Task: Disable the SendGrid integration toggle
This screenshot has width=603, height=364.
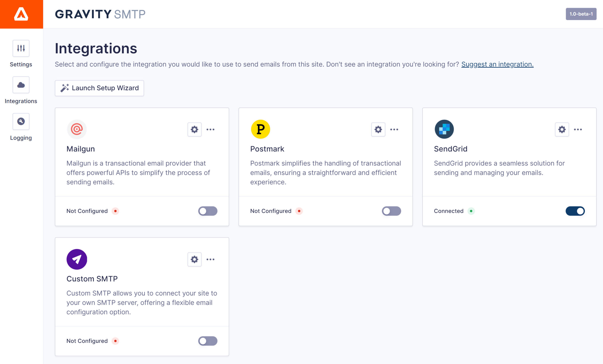Action: 575,211
